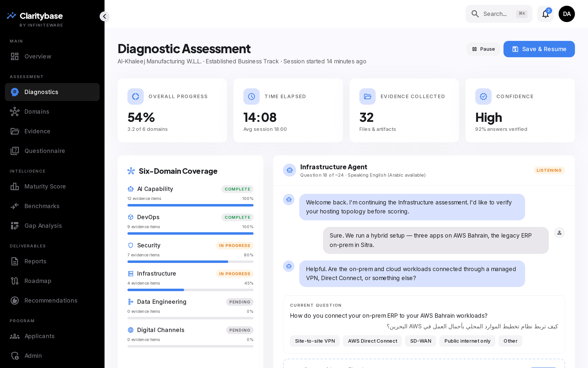Choose SD-WAN answer option
Image resolution: width=588 pixels, height=368 pixels.
point(421,341)
